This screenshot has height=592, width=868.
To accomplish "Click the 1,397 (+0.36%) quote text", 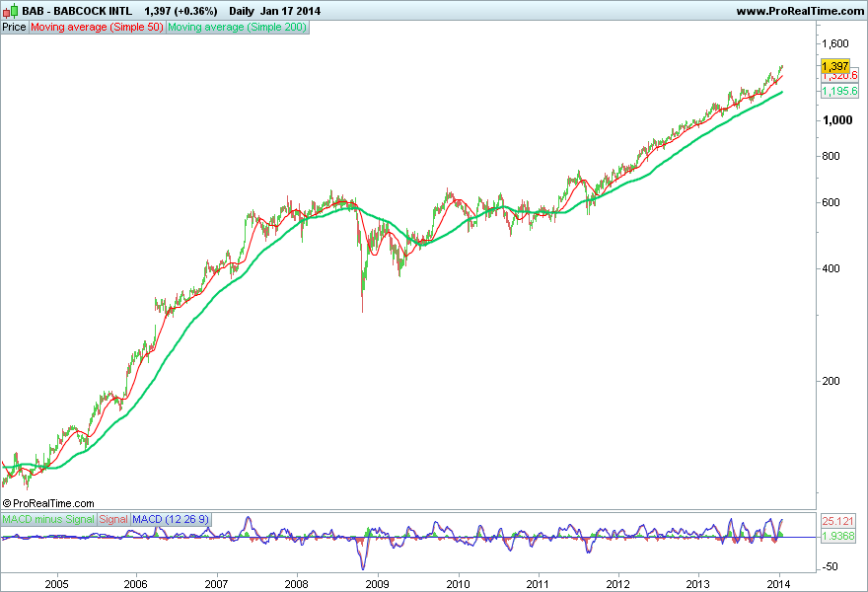I will [181, 11].
